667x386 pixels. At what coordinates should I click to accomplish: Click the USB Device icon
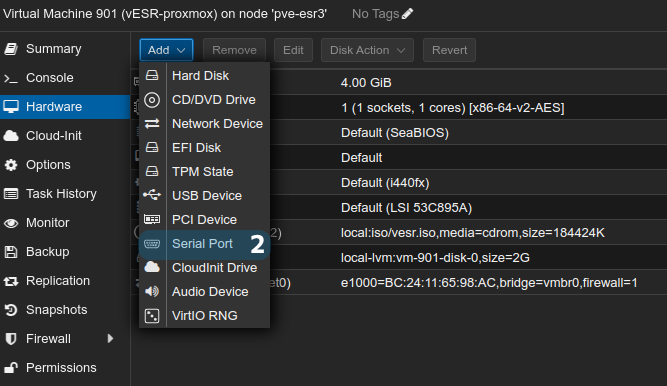pyautogui.click(x=152, y=195)
